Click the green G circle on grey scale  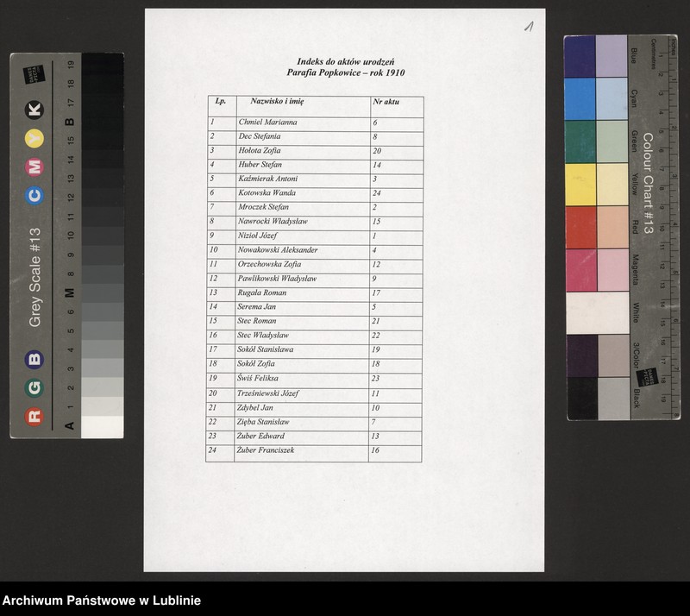[x=34, y=388]
